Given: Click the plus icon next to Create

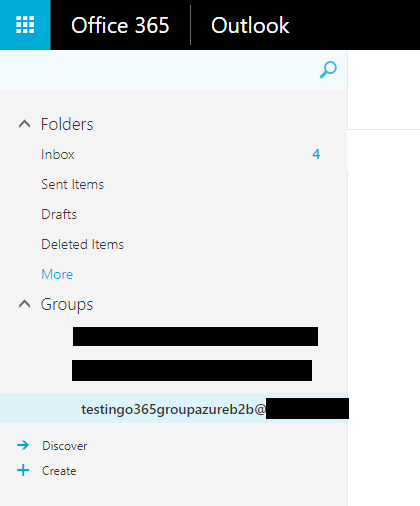Looking at the screenshot, I should [23, 470].
